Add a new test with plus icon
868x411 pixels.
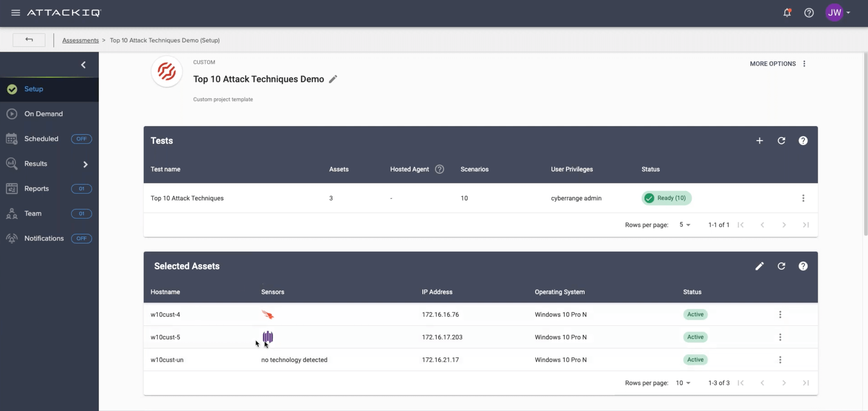pyautogui.click(x=759, y=141)
